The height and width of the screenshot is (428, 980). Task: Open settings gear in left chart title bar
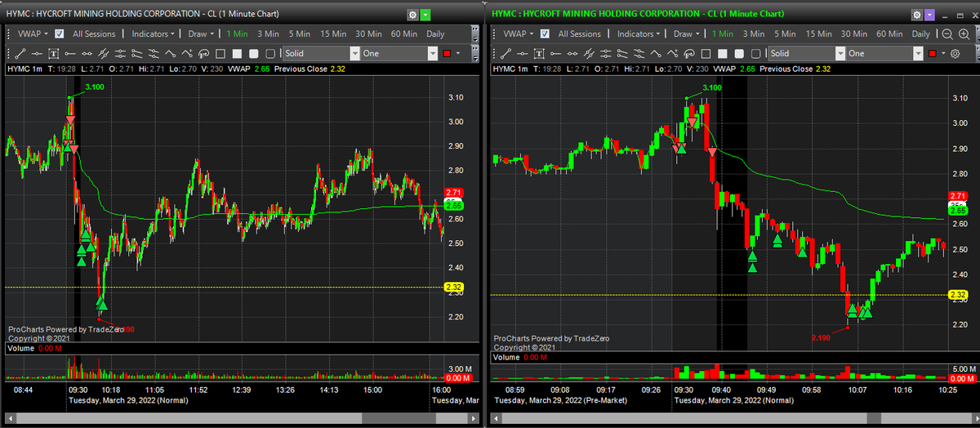pos(413,15)
